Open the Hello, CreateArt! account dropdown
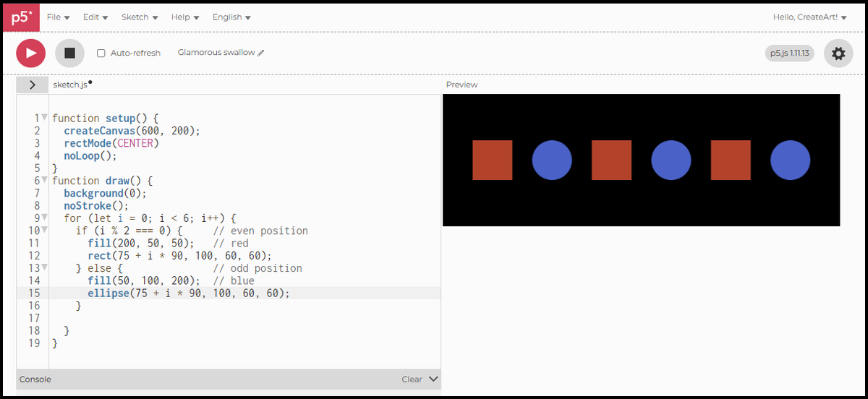Screen dimensions: 868x399 coord(809,17)
